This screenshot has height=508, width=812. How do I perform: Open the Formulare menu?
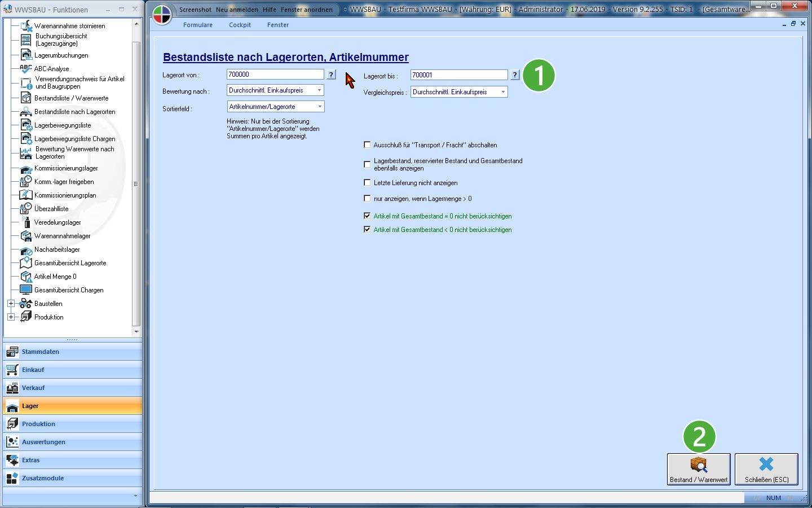(198, 25)
